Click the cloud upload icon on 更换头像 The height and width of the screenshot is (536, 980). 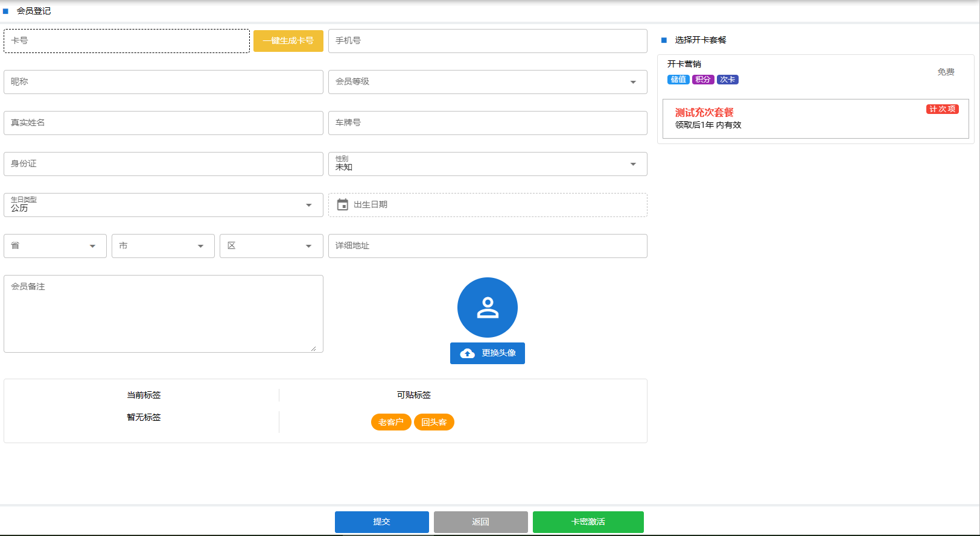click(468, 353)
